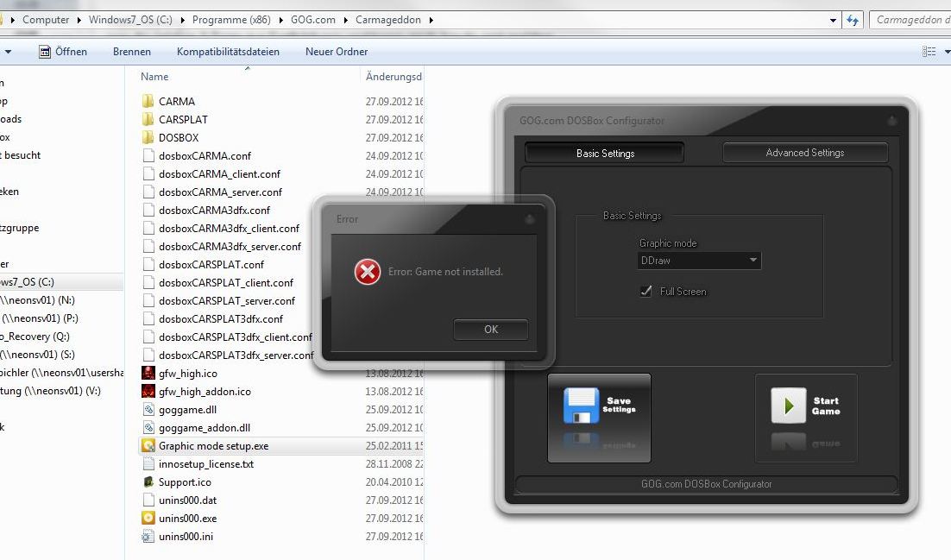
Task: Select the goggame.dll file icon
Action: click(148, 410)
